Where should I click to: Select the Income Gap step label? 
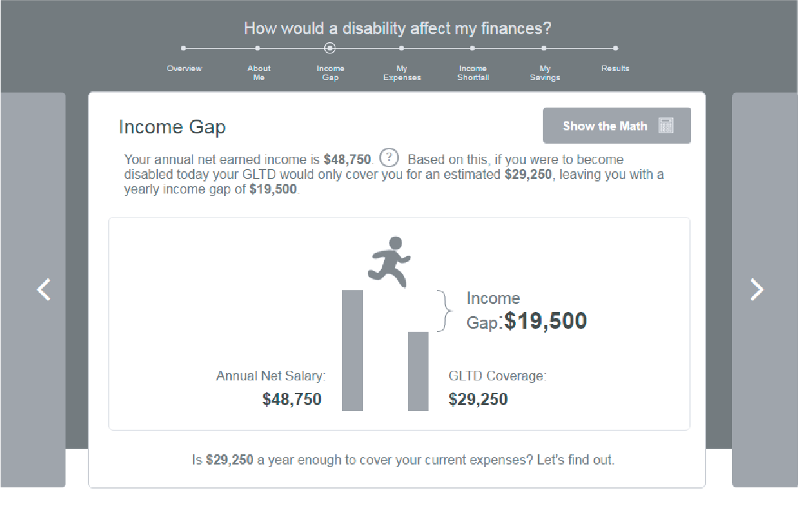(330, 73)
